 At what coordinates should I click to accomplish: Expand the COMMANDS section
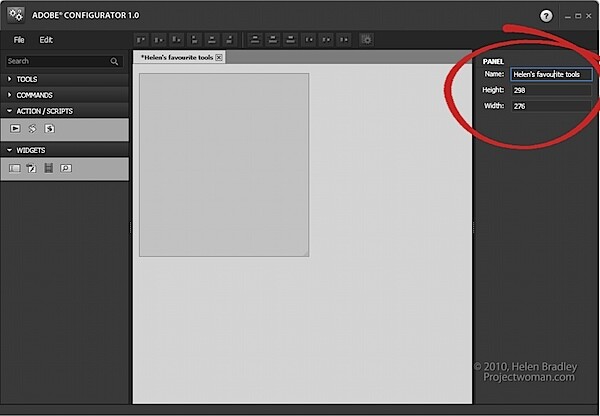click(x=64, y=95)
